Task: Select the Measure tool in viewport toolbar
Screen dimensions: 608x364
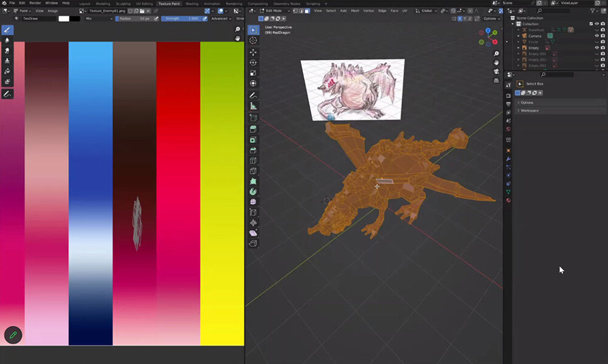Action: coord(253,106)
